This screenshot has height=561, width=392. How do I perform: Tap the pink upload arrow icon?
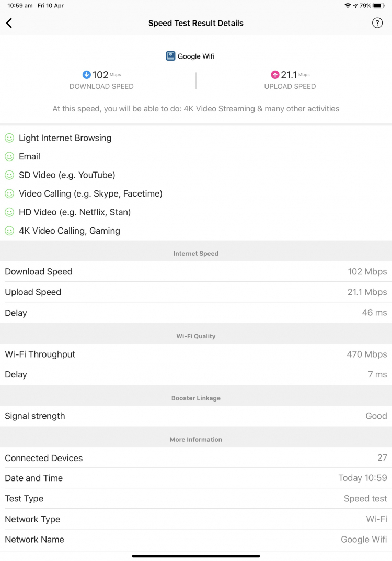click(x=275, y=74)
